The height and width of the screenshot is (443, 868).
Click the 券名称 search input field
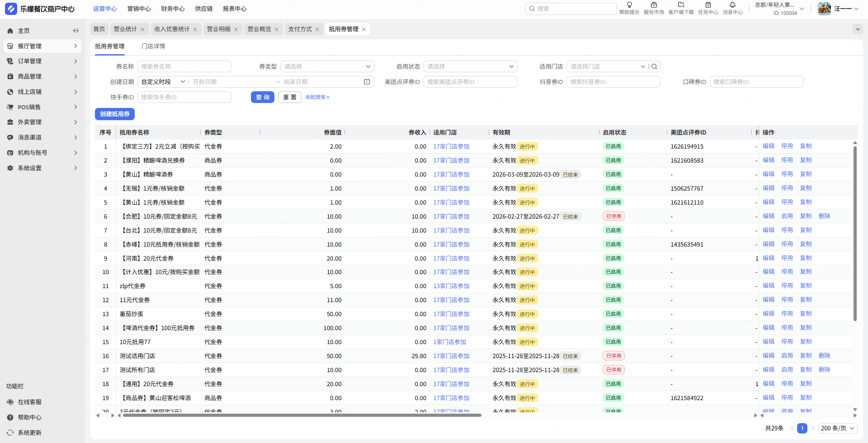click(x=184, y=66)
